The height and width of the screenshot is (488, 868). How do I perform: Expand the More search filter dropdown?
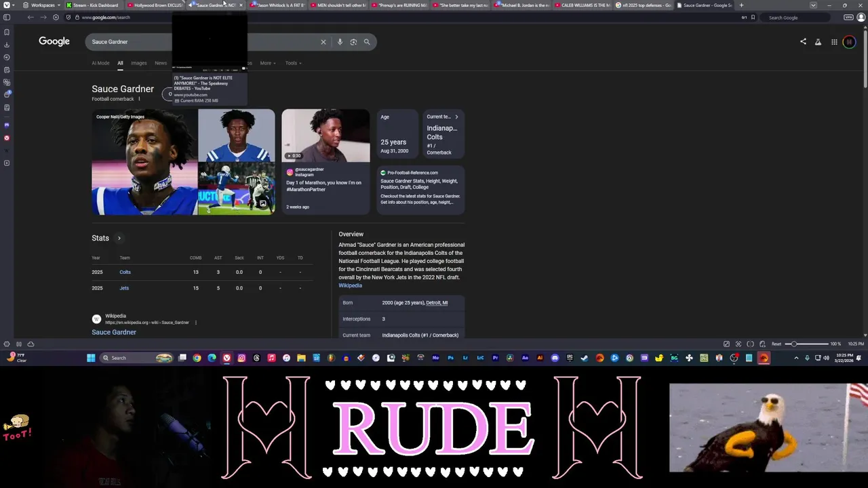point(267,63)
